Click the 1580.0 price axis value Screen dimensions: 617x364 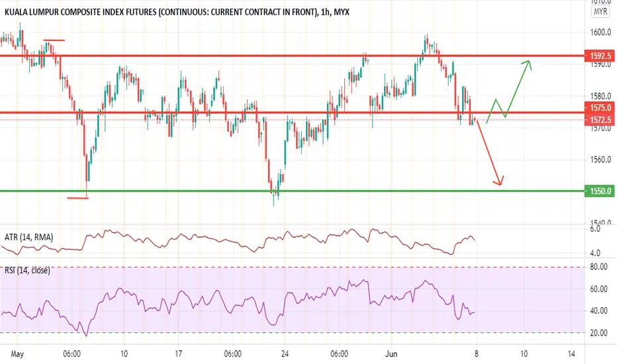click(x=600, y=96)
